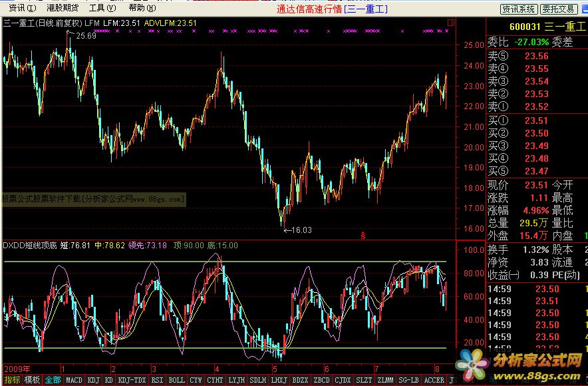Click the 三一重工 chart title label
This screenshot has width=588, height=386.
43,23
